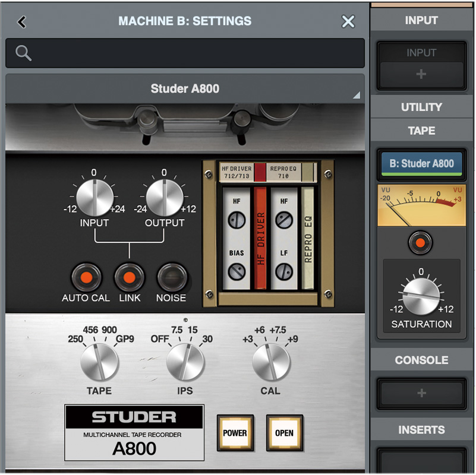Go back using the left chevron arrow
The width and height of the screenshot is (476, 475).
pos(21,22)
